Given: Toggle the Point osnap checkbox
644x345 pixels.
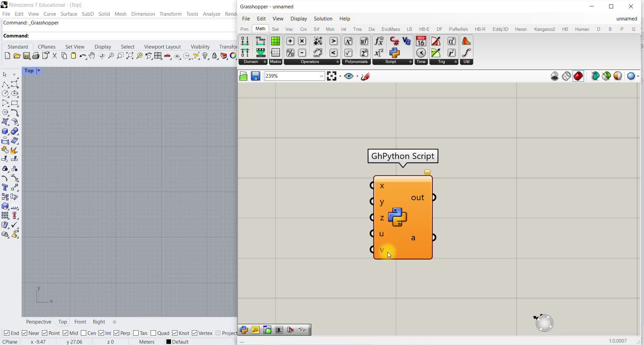Looking at the screenshot, I should click(x=45, y=333).
